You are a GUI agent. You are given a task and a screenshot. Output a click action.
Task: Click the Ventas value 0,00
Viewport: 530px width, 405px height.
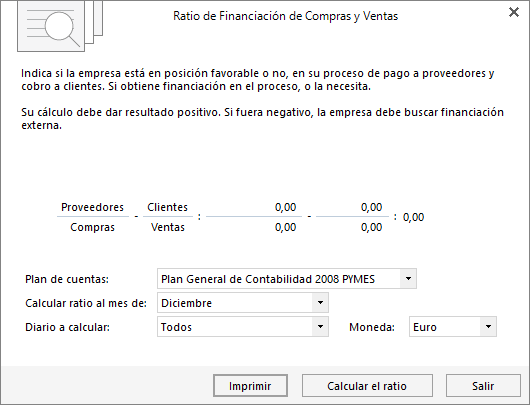point(371,227)
